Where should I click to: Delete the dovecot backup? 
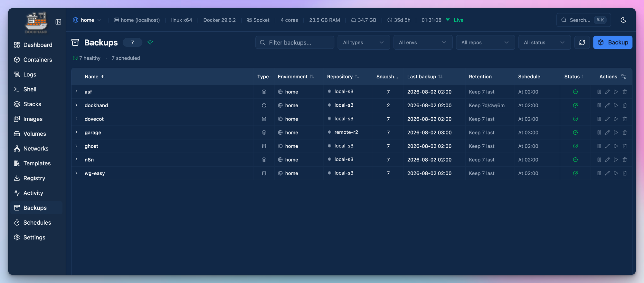click(x=625, y=119)
